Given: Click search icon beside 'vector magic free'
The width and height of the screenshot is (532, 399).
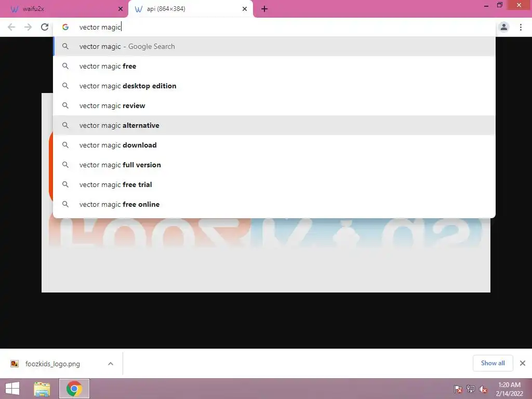Looking at the screenshot, I should tap(65, 66).
